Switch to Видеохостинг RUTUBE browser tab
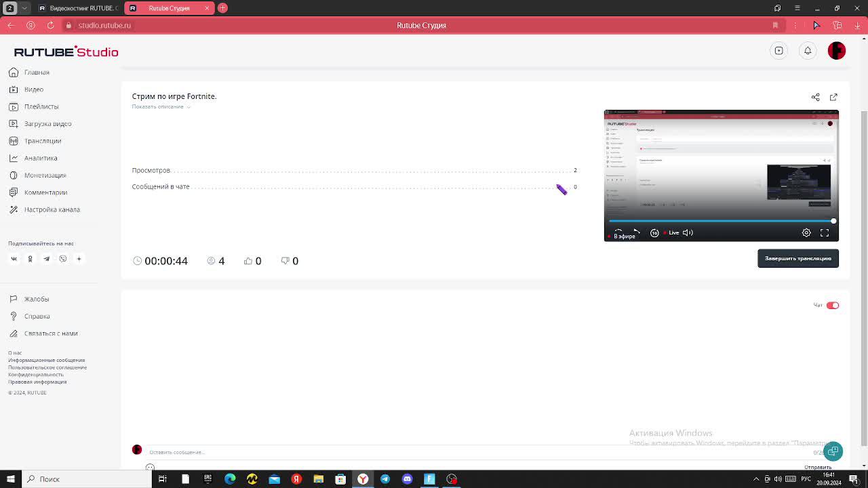The width and height of the screenshot is (868, 488). (77, 8)
